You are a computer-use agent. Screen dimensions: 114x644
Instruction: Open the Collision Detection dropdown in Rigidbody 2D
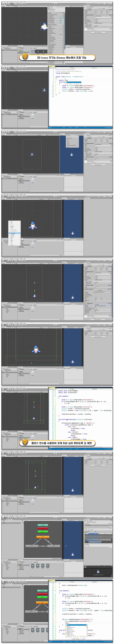pyautogui.click(x=102, y=309)
